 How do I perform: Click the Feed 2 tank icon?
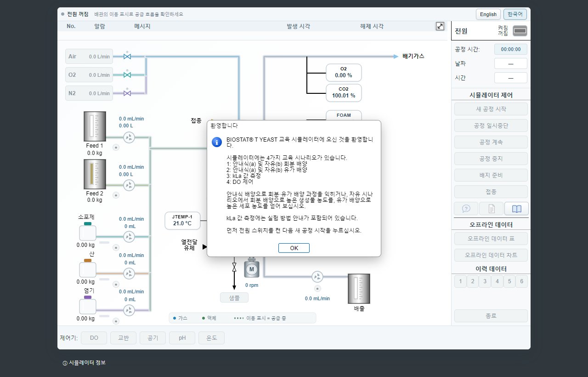(95, 174)
